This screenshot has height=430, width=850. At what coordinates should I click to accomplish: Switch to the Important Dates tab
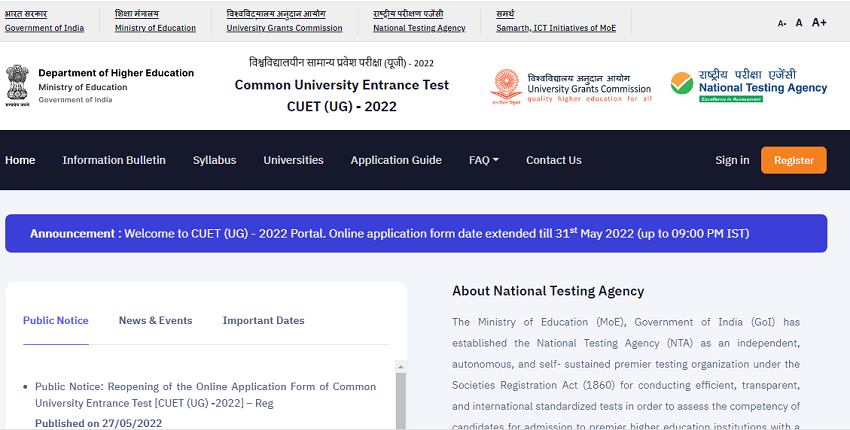click(x=263, y=320)
